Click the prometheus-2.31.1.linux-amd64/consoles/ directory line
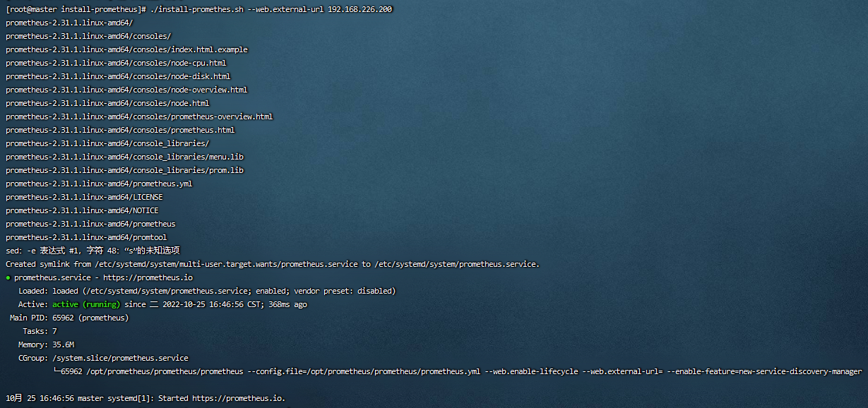Viewport: 868px width, 408px height. (x=88, y=36)
